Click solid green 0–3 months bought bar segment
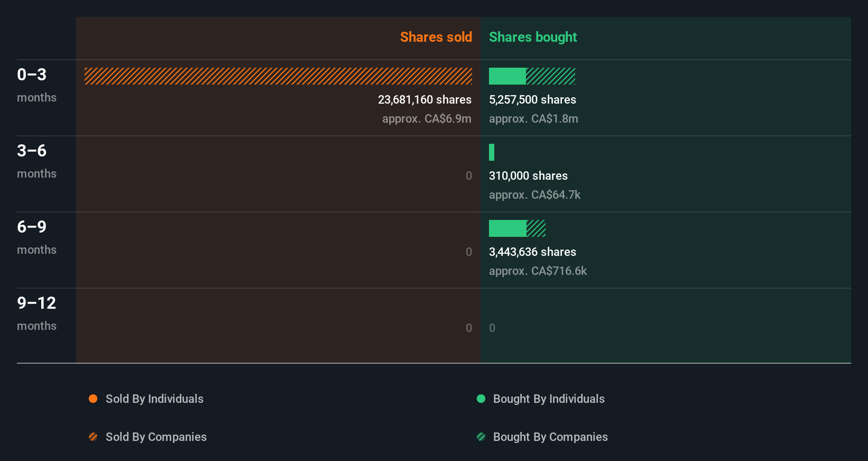Screen dimensions: 868x461 point(507,76)
